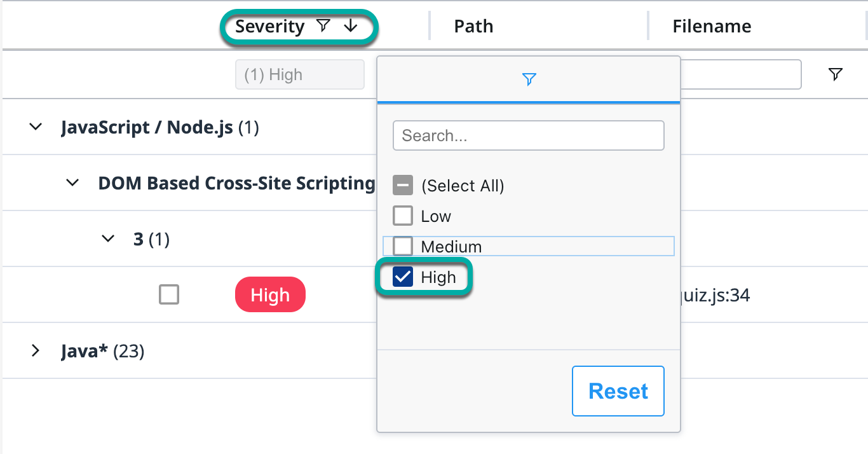The width and height of the screenshot is (868, 454).
Task: Click the blue filter tab icon in popup
Action: (529, 79)
